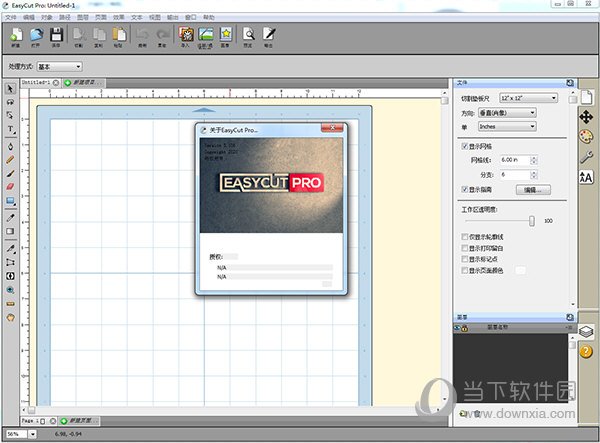Select the blue Rectangle shape tool

click(10, 201)
